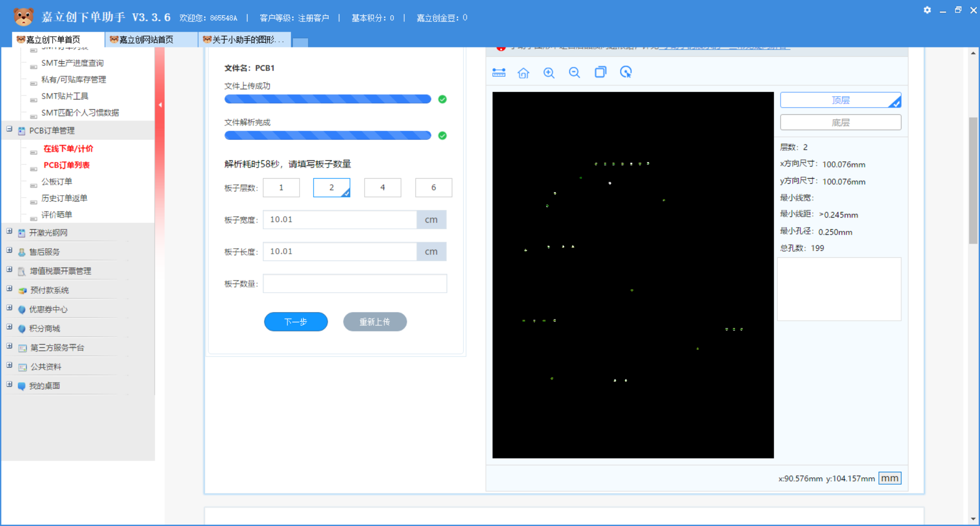Viewport: 980px width, 526px height.
Task: Select the ruler measure tool in viewer
Action: pos(499,73)
